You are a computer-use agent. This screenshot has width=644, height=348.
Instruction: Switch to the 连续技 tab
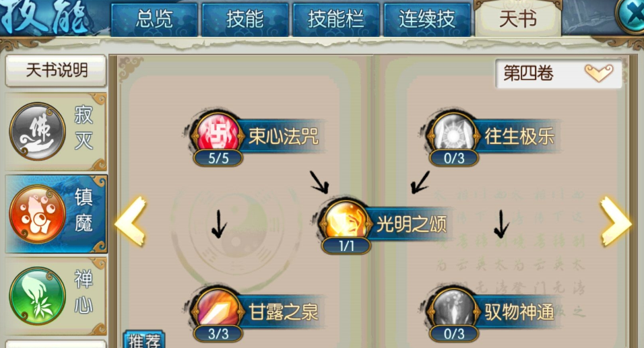426,20
